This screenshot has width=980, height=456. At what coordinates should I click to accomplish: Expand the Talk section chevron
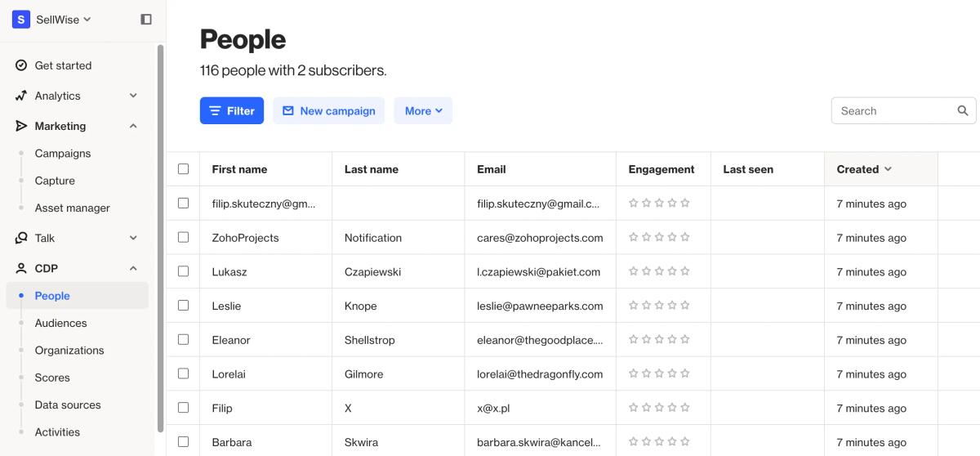click(x=133, y=238)
